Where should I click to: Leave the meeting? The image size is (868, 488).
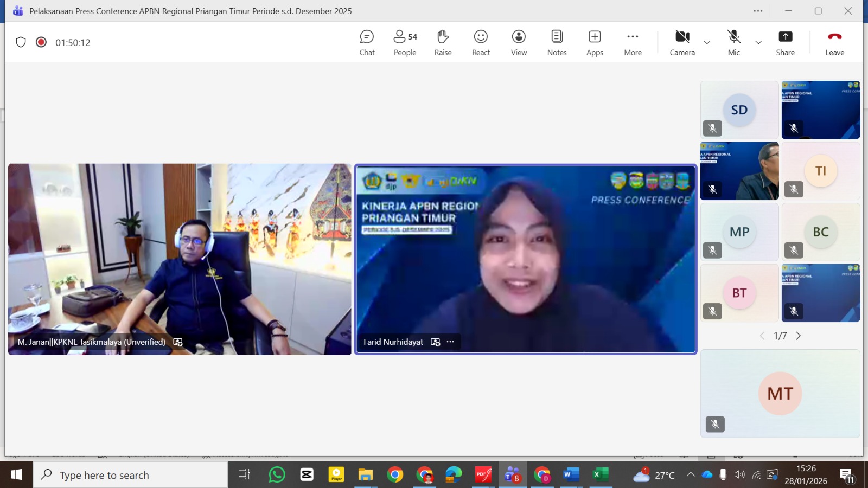tap(834, 43)
